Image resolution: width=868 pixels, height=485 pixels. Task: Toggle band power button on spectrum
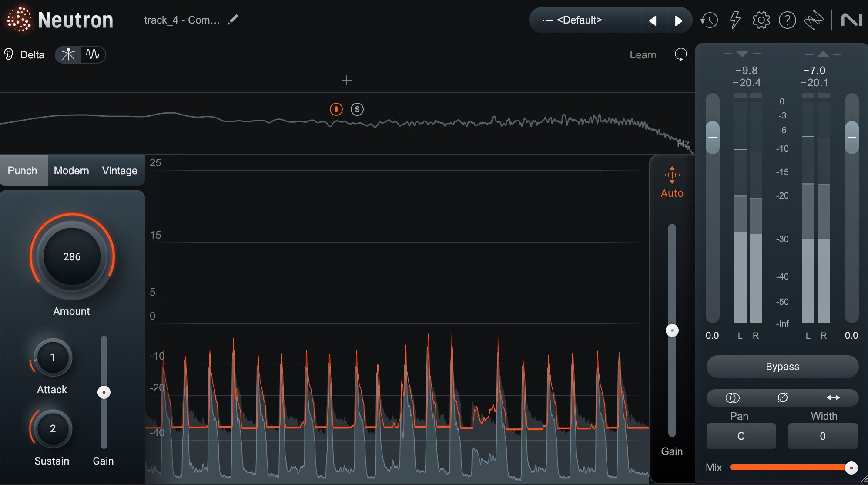[x=336, y=109]
